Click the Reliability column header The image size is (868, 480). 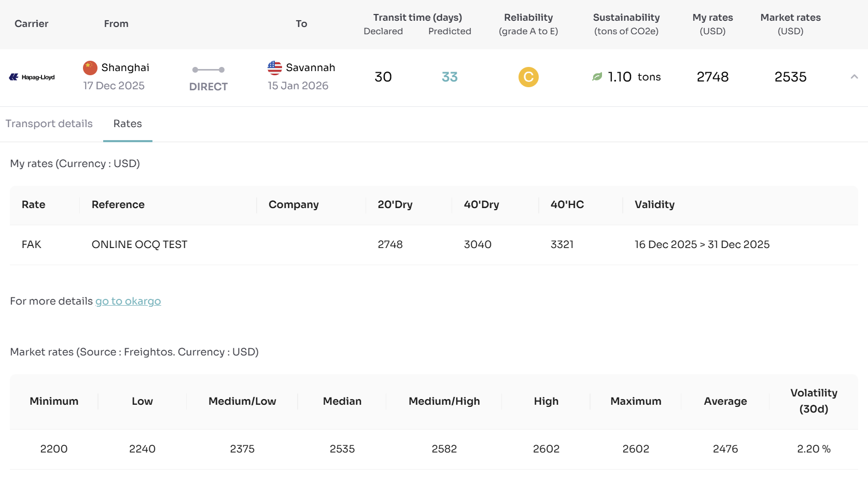tap(528, 24)
